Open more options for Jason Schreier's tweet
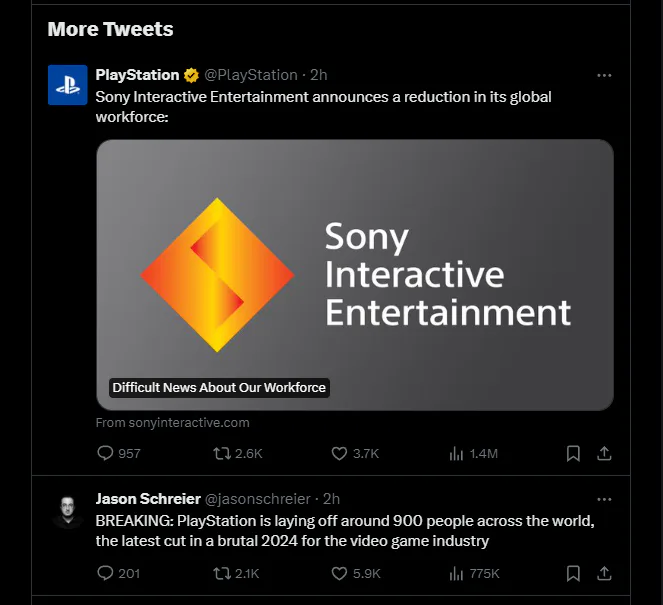 point(603,498)
